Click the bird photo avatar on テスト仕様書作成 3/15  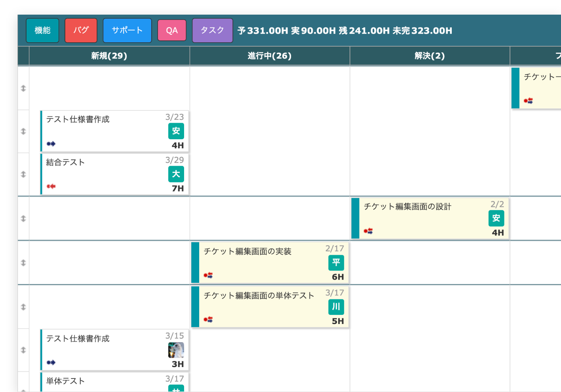(176, 350)
